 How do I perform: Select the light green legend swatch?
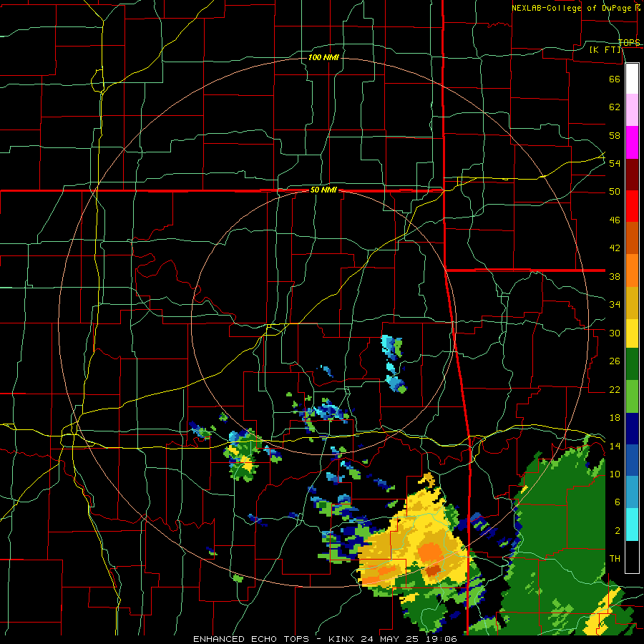[x=632, y=396]
